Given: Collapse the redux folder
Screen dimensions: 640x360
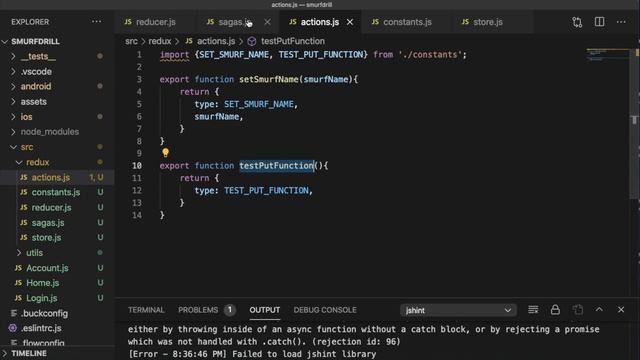Looking at the screenshot, I should coord(38,162).
